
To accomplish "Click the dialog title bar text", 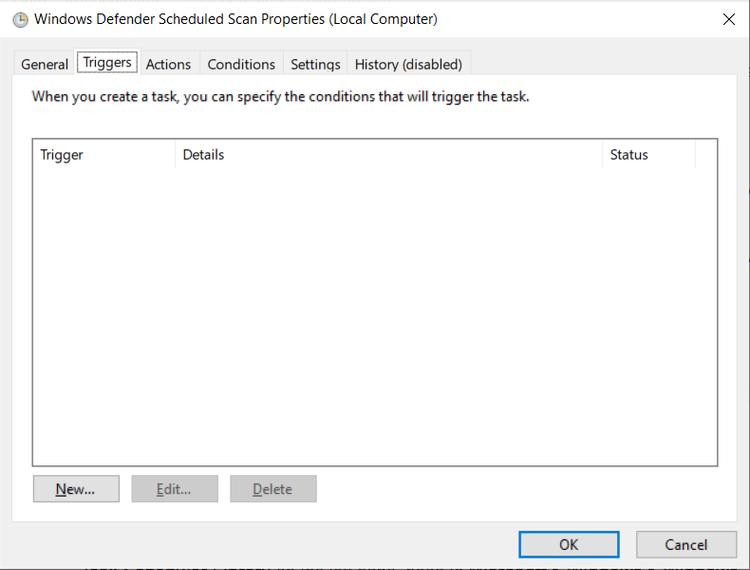I will tap(235, 19).
